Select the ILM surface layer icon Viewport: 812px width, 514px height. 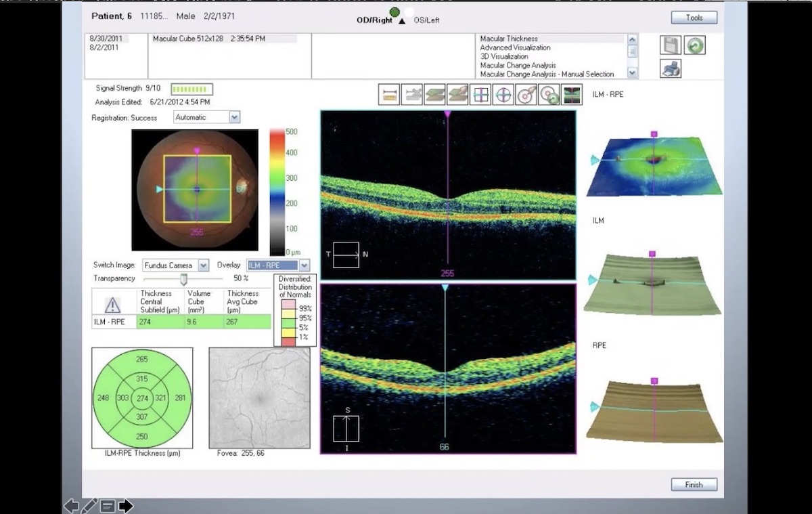tap(434, 94)
